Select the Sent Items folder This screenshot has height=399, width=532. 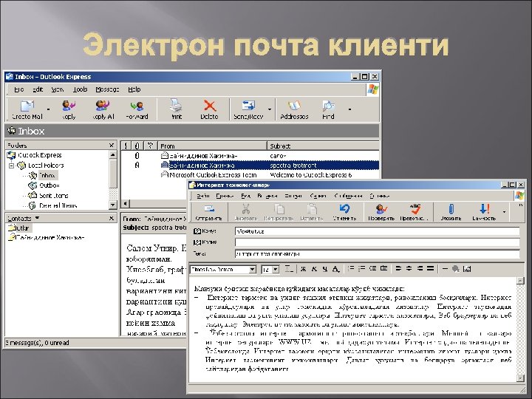pos(48,196)
